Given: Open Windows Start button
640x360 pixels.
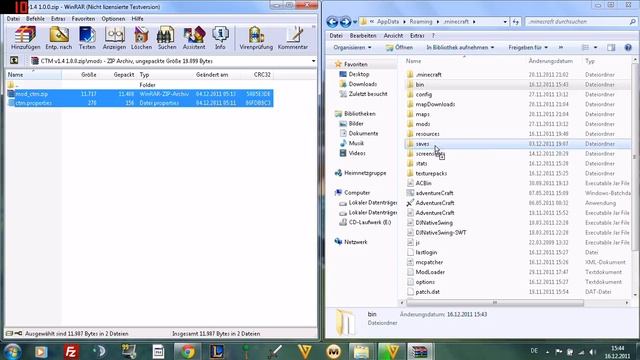Looking at the screenshot, I should (13, 351).
